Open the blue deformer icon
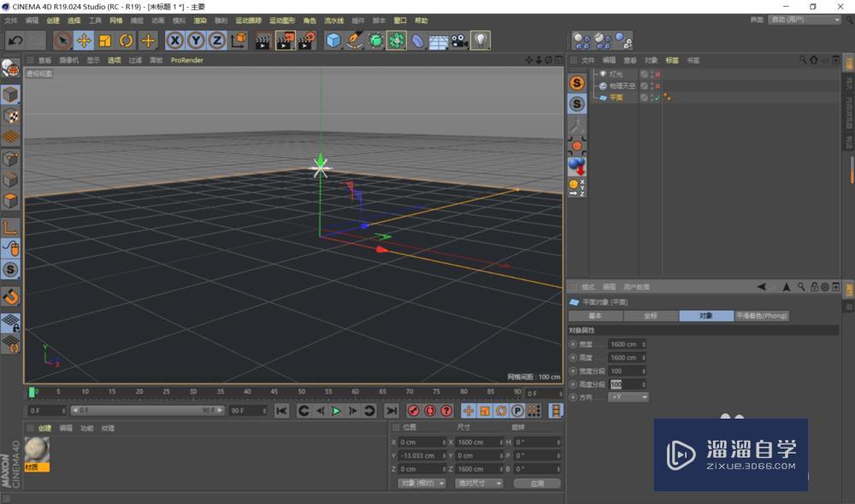Screen dimensions: 855x504 (x=418, y=41)
